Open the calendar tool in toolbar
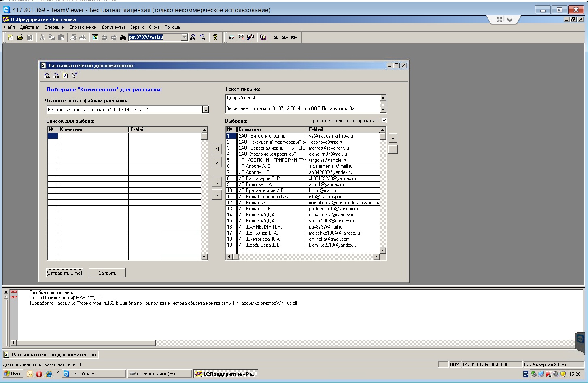This screenshot has width=588, height=383. click(241, 38)
